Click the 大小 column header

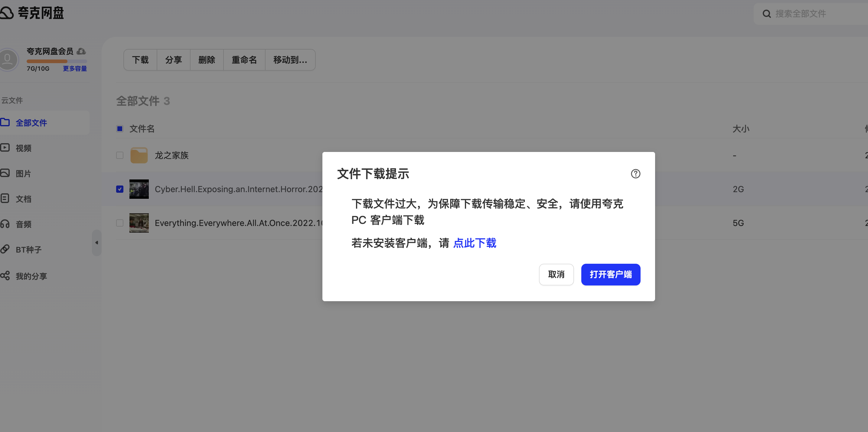point(741,129)
